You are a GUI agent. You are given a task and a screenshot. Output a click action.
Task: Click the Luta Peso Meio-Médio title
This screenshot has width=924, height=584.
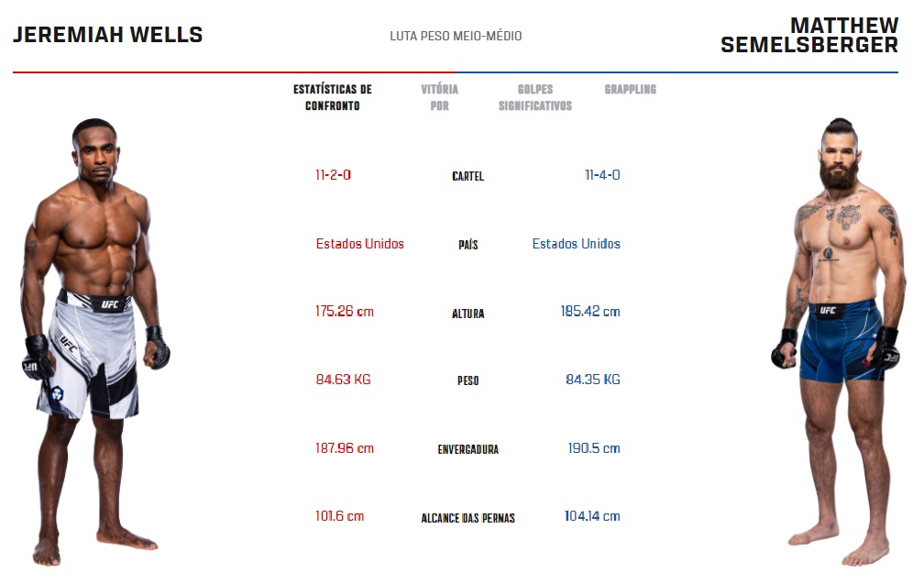point(456,36)
